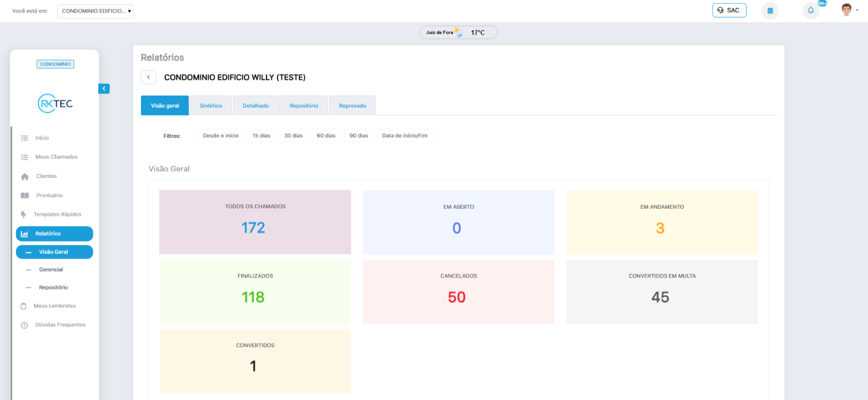Go back using the left chevron button
The height and width of the screenshot is (400, 868).
coord(148,77)
